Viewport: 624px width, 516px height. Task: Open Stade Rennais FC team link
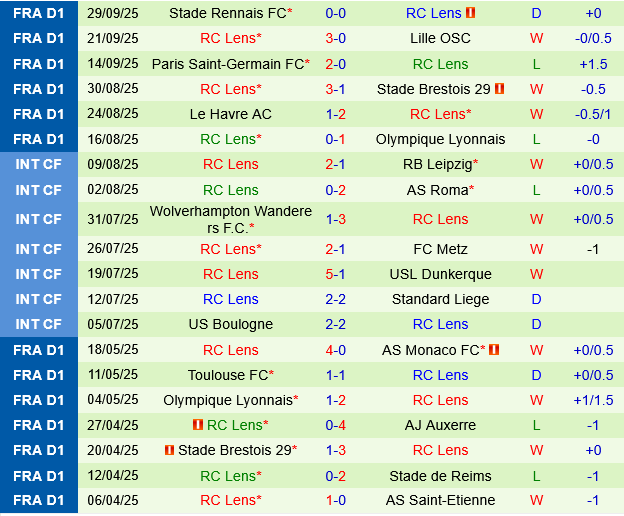(228, 13)
